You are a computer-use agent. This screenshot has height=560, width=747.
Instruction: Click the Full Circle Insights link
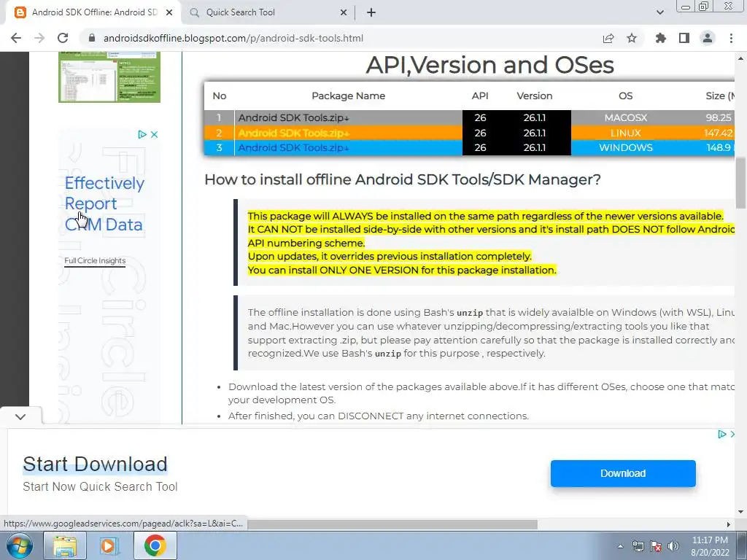[95, 260]
